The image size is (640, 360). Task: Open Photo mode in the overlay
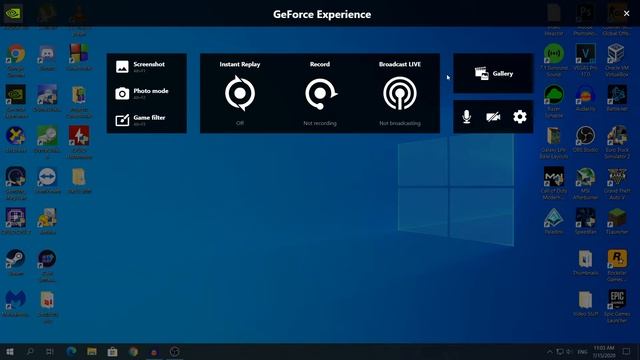pos(142,93)
